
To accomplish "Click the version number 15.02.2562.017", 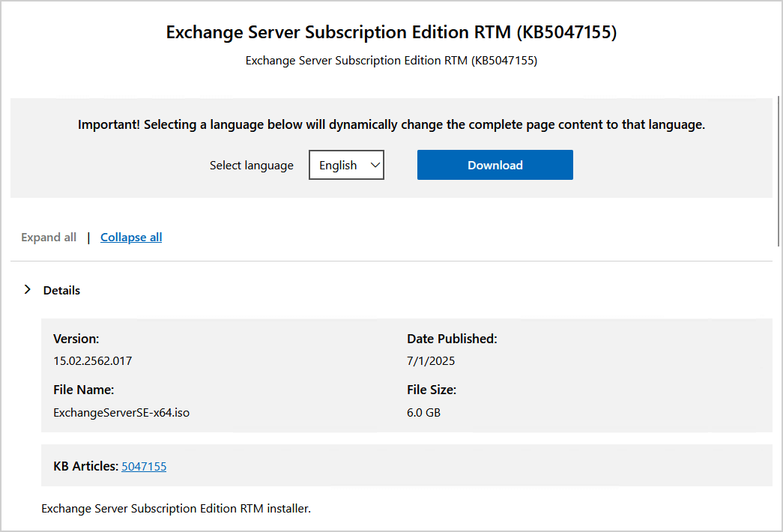I will (92, 360).
